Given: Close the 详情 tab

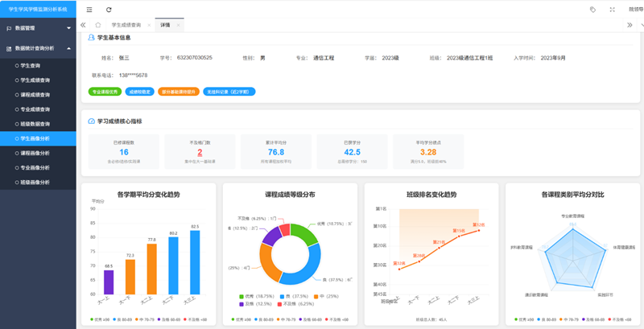Looking at the screenshot, I should click(178, 25).
